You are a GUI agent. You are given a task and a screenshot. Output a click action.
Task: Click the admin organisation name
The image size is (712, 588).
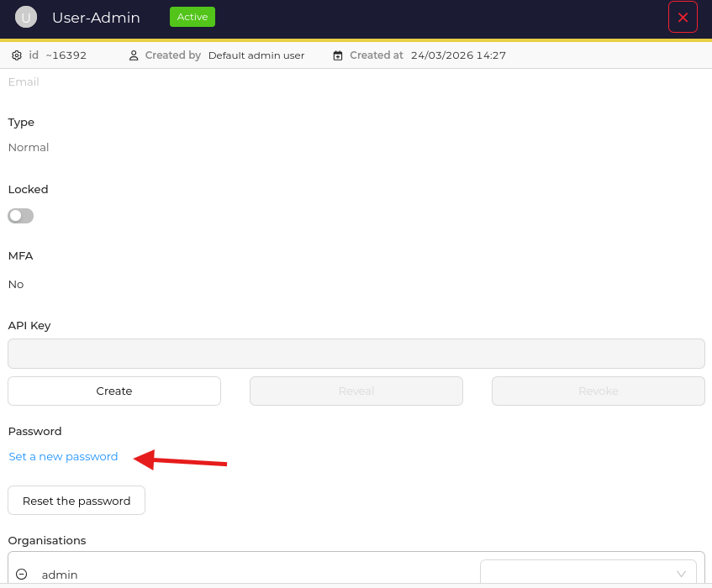pos(60,575)
